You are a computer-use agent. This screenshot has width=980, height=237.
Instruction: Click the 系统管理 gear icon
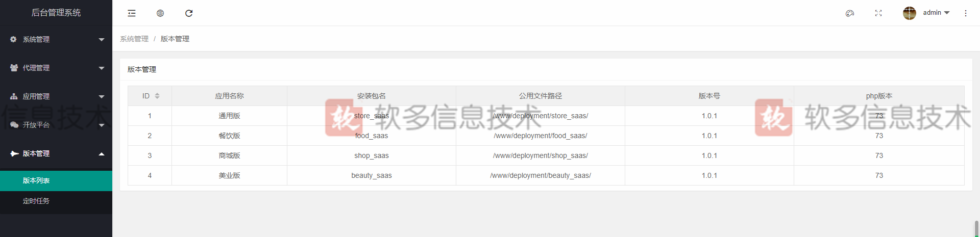click(x=14, y=39)
